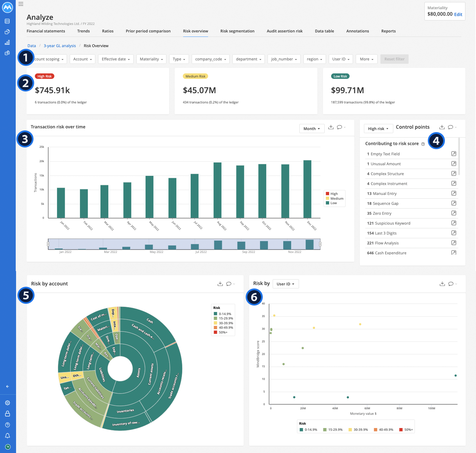Download the Risk by account chart
Viewport: 476px width, 453px height.
click(220, 284)
